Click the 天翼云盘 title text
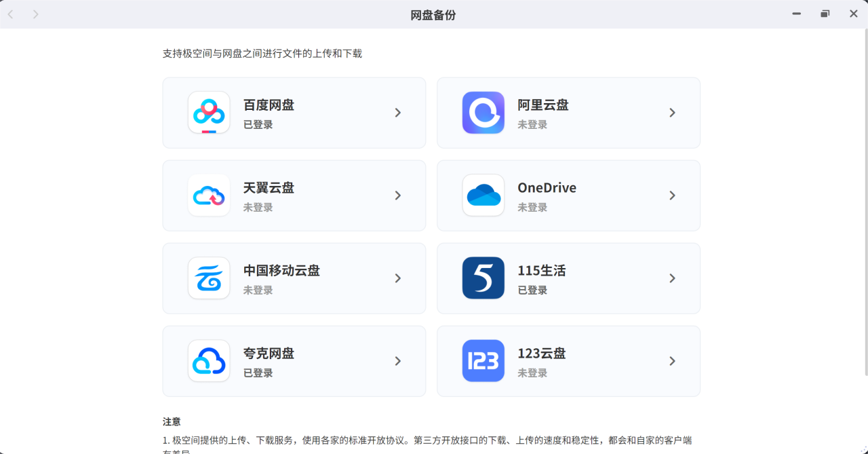The width and height of the screenshot is (868, 454). click(x=269, y=188)
